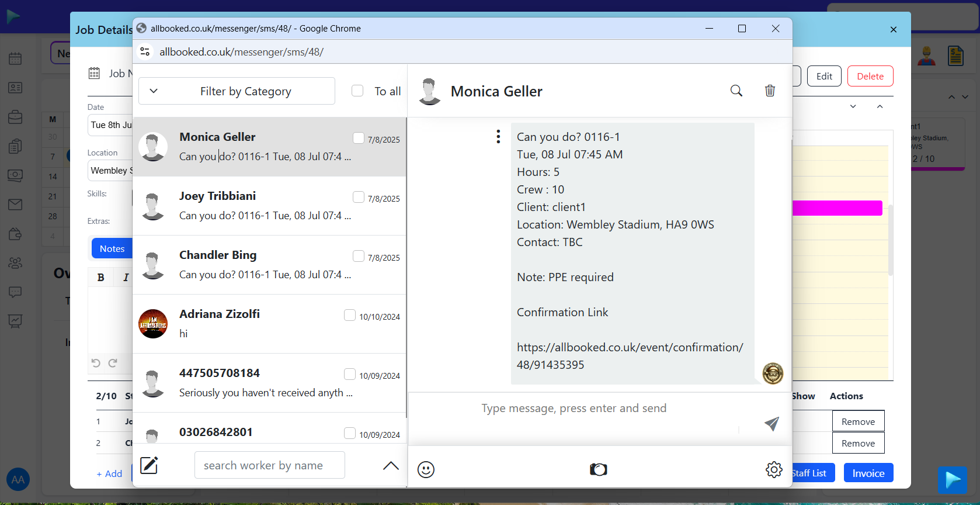The image size is (980, 505).
Task: Close Job Details dialog
Action: coord(894,29)
